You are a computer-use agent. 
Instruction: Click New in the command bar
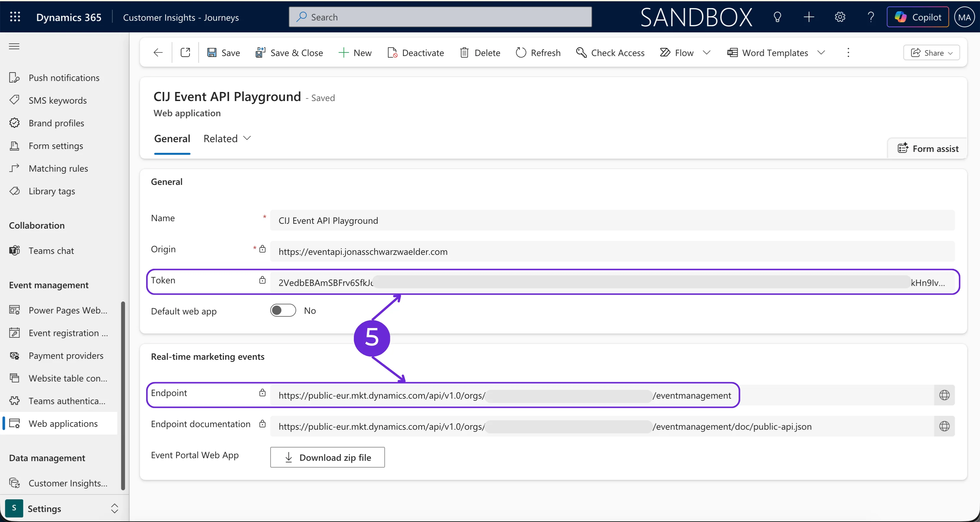click(355, 52)
